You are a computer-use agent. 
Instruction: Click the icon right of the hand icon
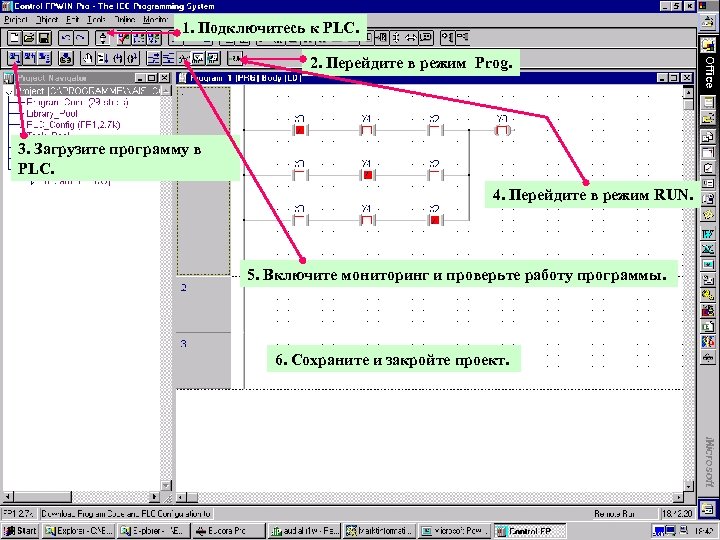pyautogui.click(x=102, y=58)
